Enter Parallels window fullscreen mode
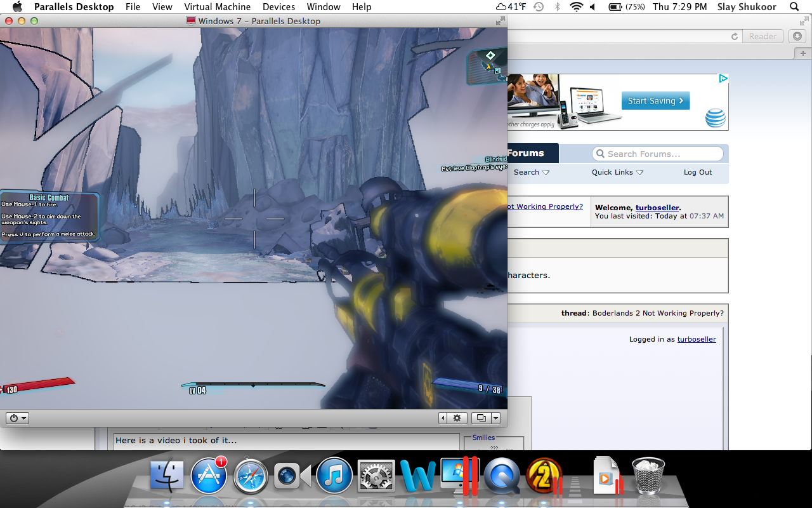 pyautogui.click(x=500, y=21)
